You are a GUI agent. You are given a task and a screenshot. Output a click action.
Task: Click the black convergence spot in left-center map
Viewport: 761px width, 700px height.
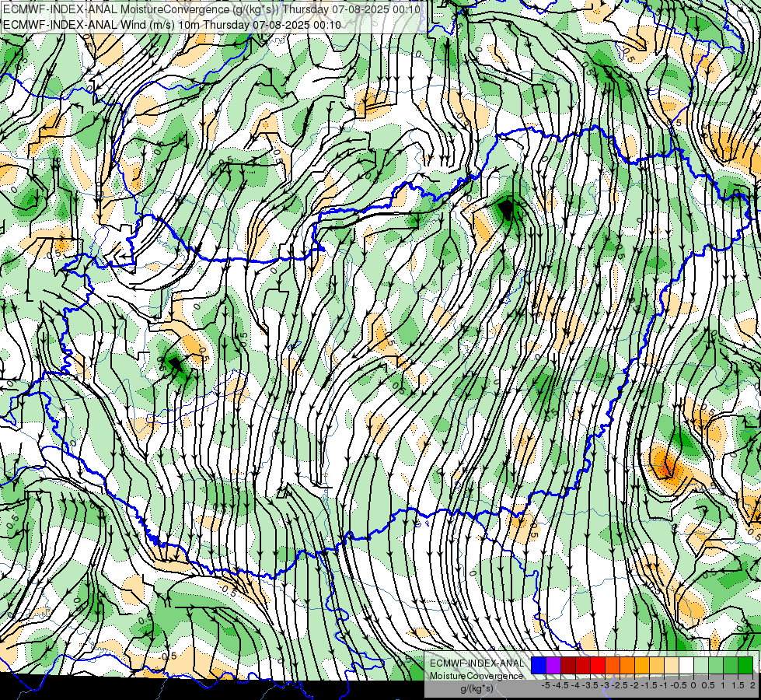tap(175, 363)
